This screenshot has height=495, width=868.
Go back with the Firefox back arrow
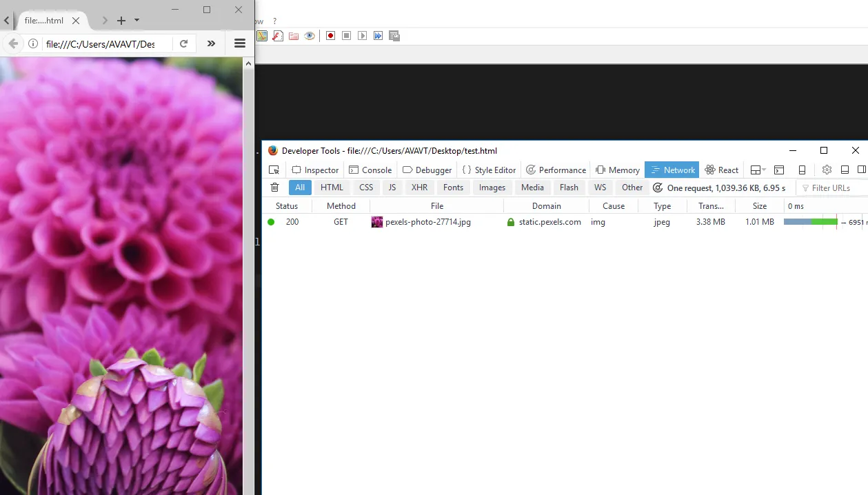tap(12, 43)
